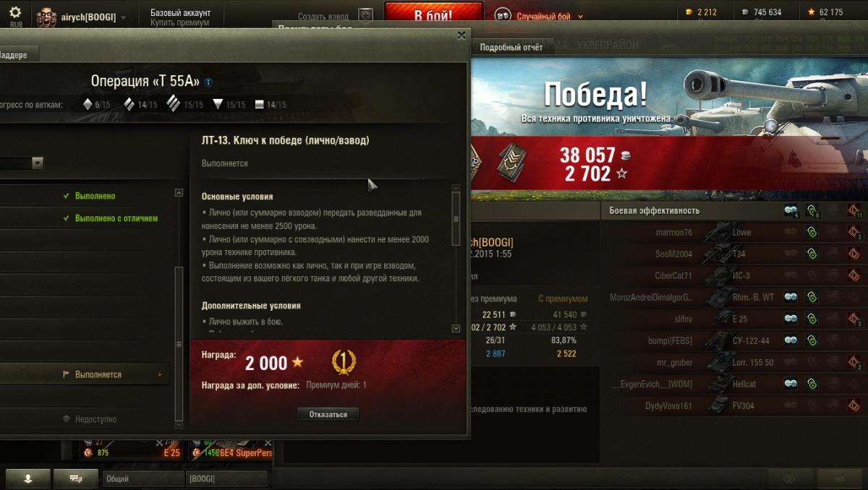Viewport: 868px width, 490px height.
Task: Select the tank destroyer triangle branch icon
Action: pos(218,104)
